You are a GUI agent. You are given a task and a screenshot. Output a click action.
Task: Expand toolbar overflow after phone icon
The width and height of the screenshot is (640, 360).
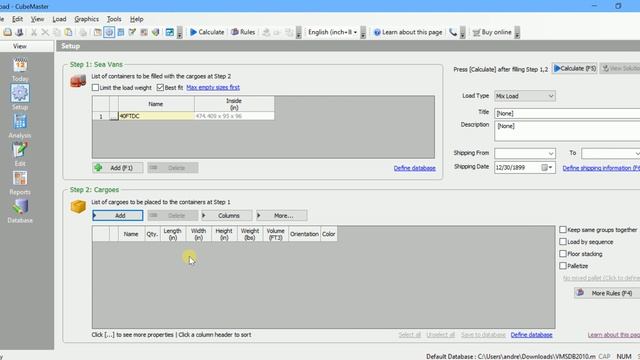[462, 33]
